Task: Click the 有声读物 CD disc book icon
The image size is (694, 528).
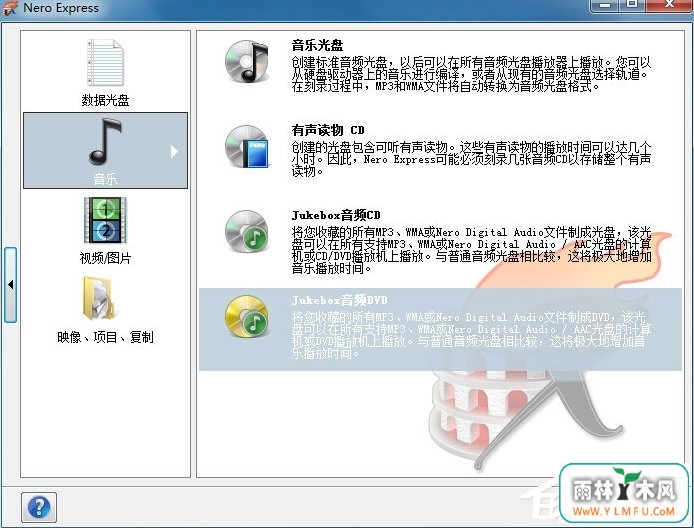Action: click(247, 146)
